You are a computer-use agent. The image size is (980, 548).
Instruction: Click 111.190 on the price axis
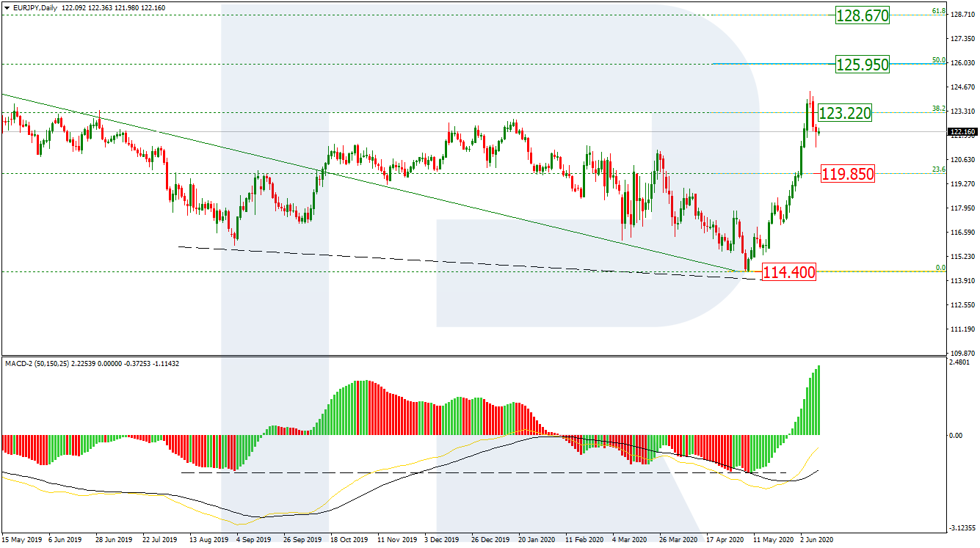coord(962,329)
